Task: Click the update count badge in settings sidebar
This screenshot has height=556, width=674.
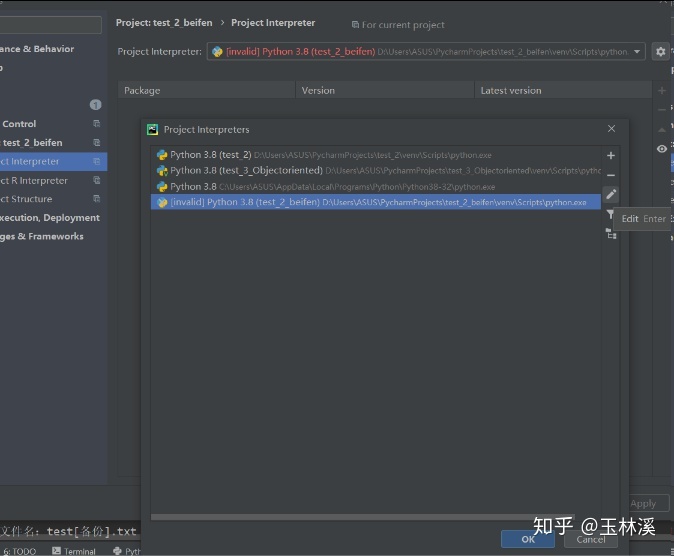Action: [95, 105]
